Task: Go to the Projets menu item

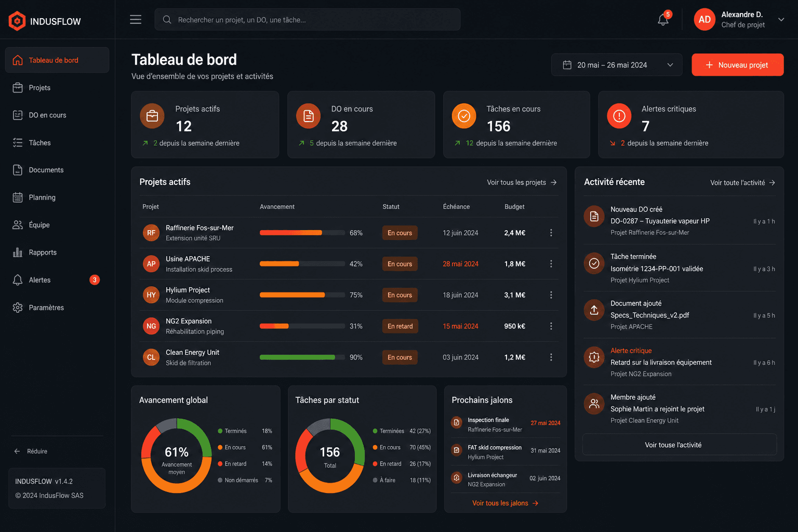Action: 57,88
